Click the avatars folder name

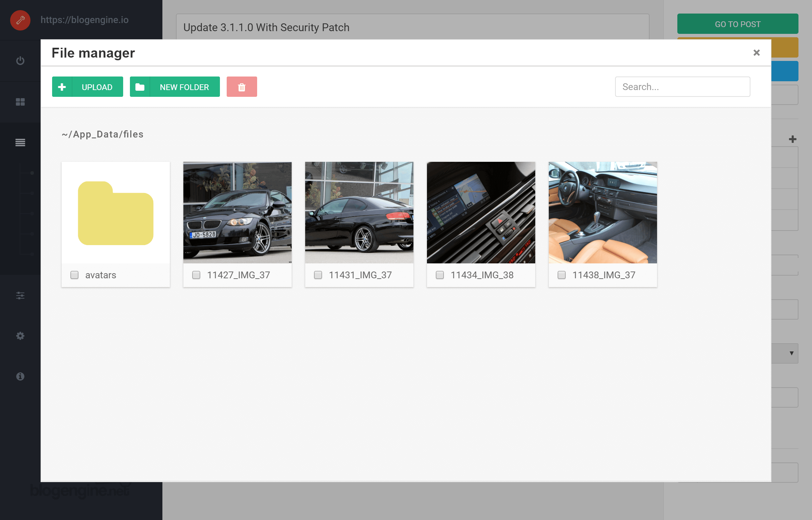100,275
